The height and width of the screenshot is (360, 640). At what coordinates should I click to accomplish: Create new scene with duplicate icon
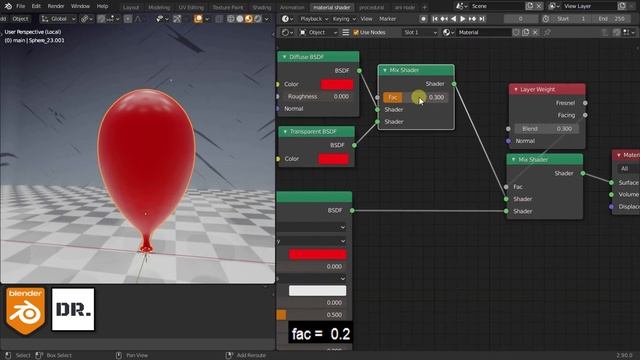point(530,6)
